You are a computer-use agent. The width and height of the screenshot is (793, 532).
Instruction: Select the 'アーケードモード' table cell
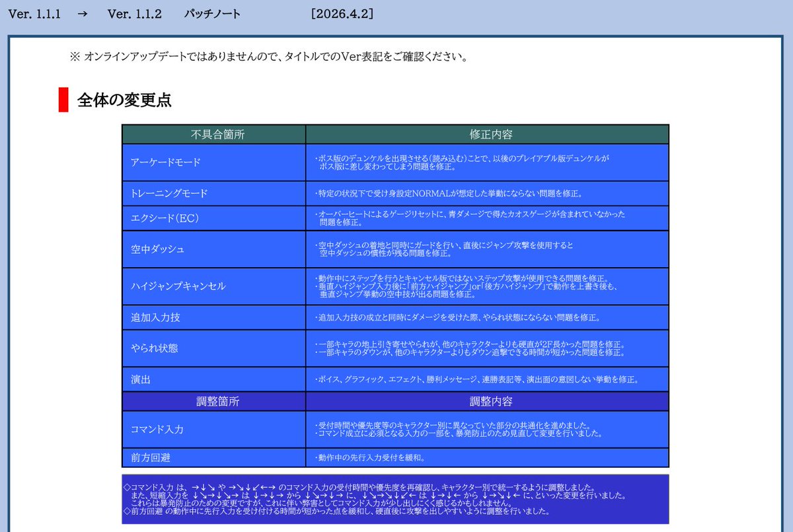pyautogui.click(x=214, y=163)
